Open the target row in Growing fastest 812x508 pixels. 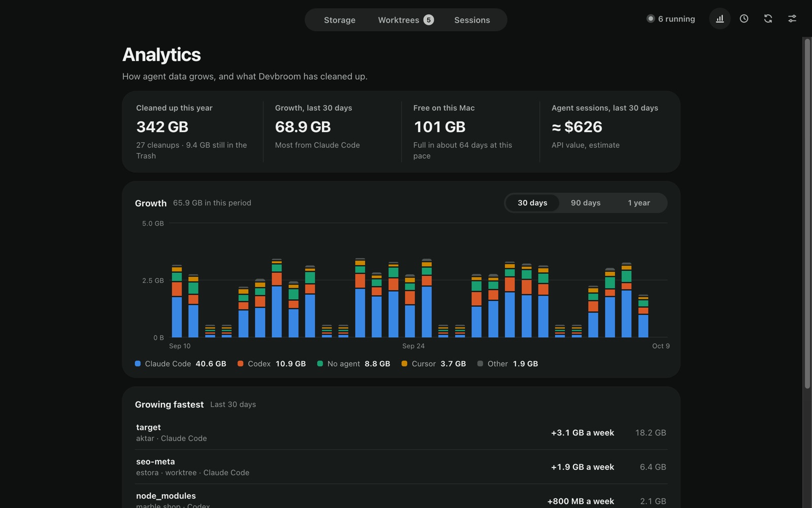coord(401,433)
